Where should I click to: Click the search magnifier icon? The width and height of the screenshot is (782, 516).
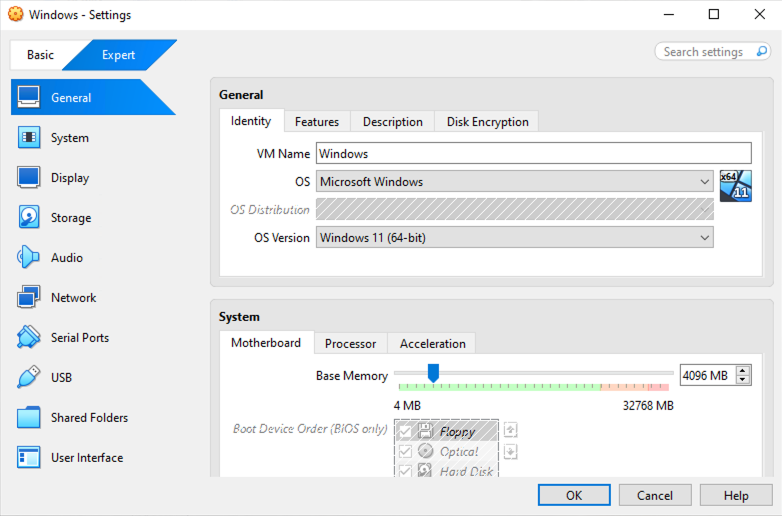pyautogui.click(x=762, y=51)
